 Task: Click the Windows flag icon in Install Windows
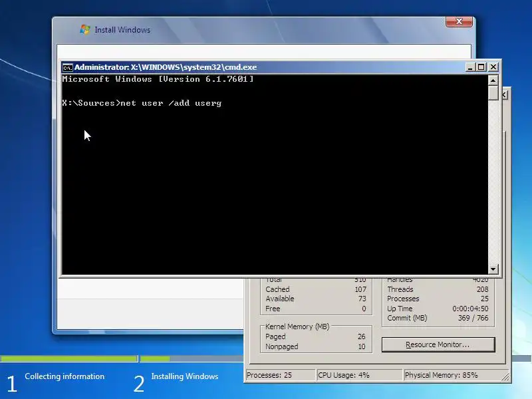coord(85,29)
